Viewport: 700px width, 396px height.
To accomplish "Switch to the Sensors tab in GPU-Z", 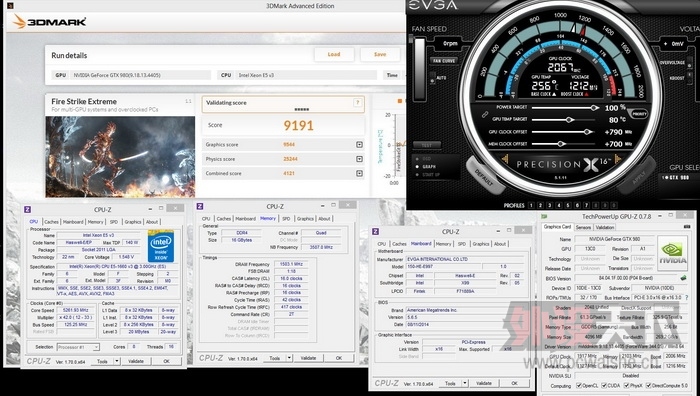I will click(x=583, y=227).
